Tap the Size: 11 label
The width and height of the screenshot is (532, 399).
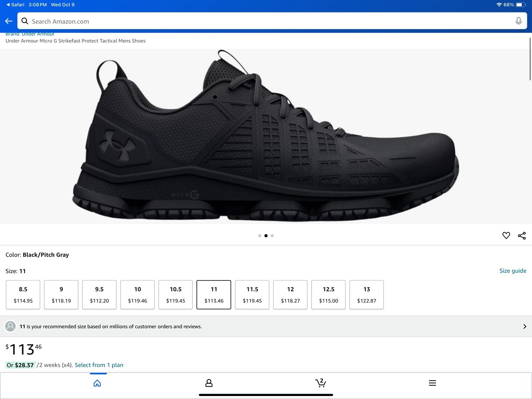point(16,271)
